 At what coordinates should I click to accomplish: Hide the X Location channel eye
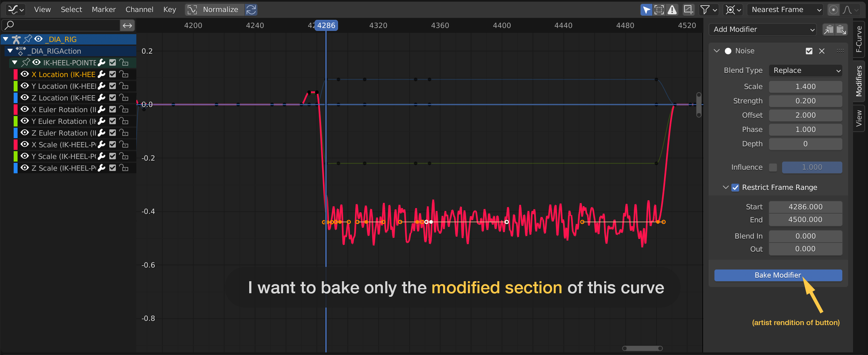pyautogui.click(x=25, y=74)
